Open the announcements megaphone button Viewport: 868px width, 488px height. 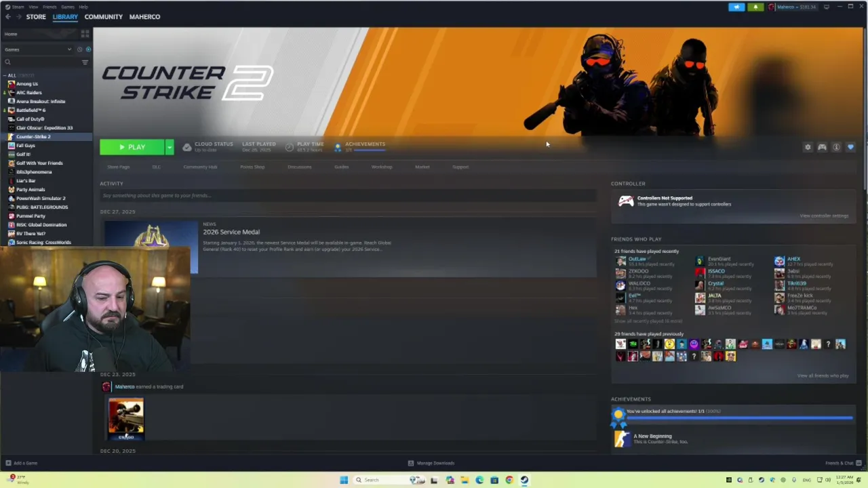pyautogui.click(x=736, y=7)
